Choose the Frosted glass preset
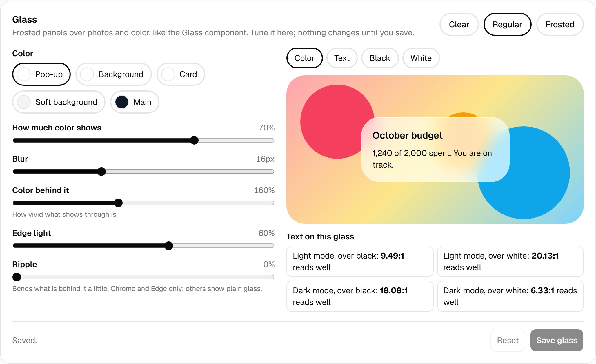The height and width of the screenshot is (364, 596). click(x=560, y=24)
